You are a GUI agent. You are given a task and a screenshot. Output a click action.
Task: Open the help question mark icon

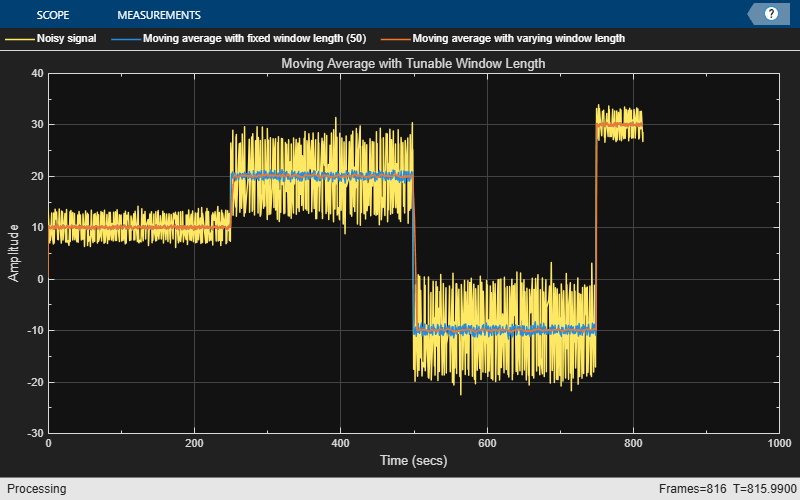tap(771, 14)
